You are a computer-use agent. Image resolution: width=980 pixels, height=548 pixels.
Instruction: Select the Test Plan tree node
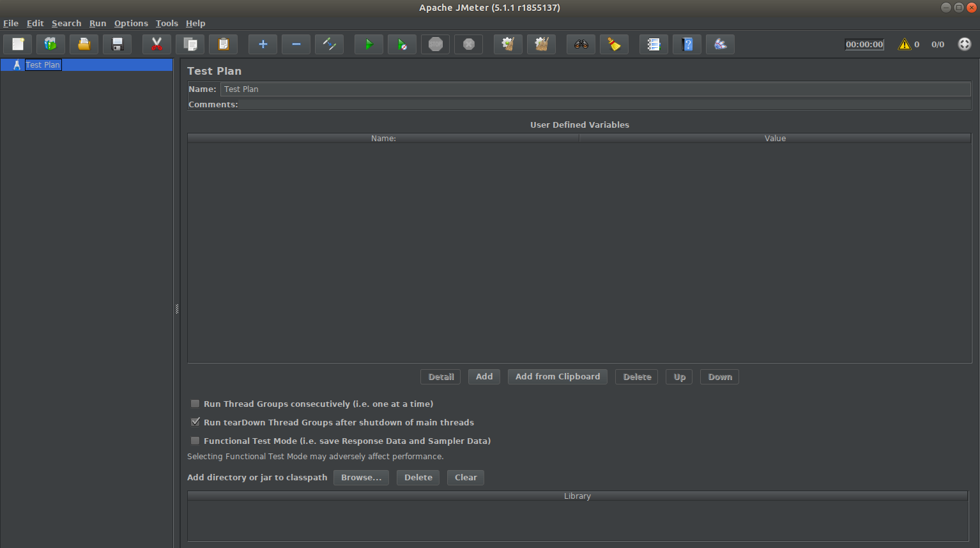(43, 65)
